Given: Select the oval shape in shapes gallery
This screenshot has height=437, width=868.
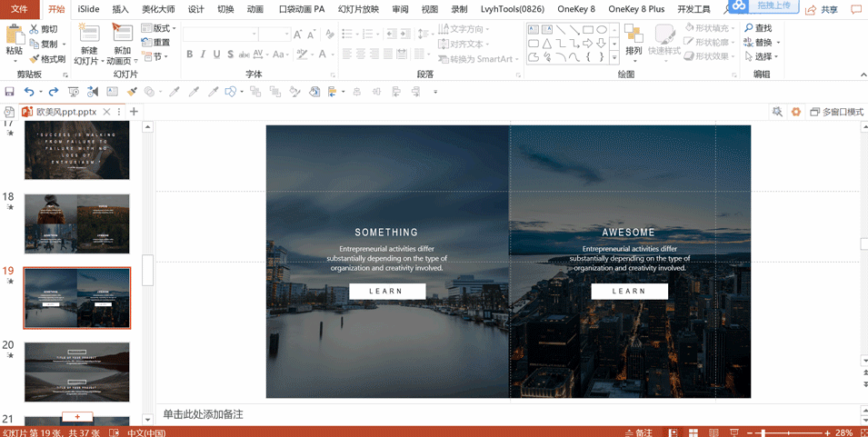Looking at the screenshot, I should click(602, 29).
